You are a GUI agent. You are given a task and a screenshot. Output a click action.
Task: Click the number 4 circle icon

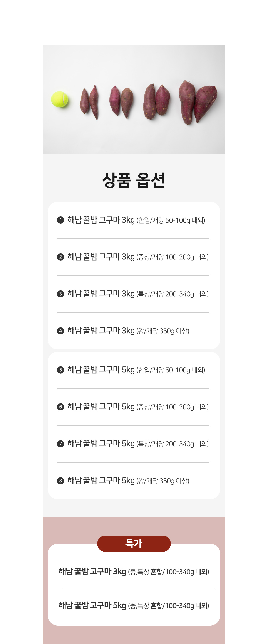coord(60,331)
